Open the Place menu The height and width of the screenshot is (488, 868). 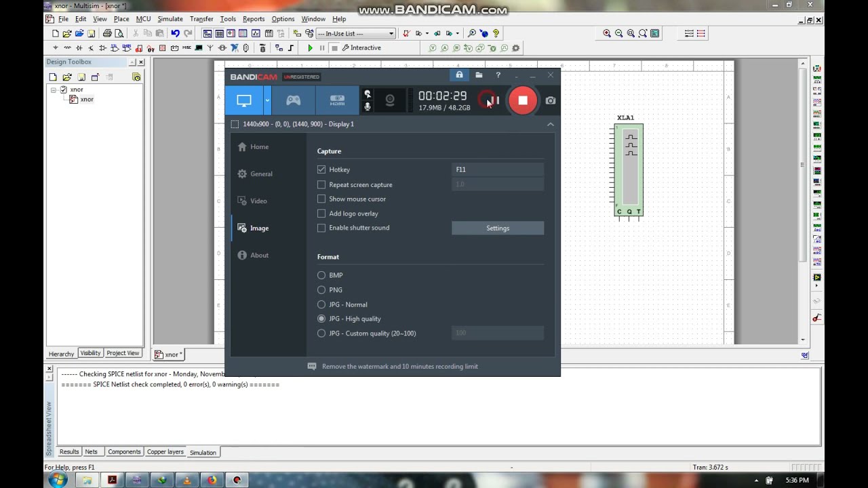click(x=121, y=19)
